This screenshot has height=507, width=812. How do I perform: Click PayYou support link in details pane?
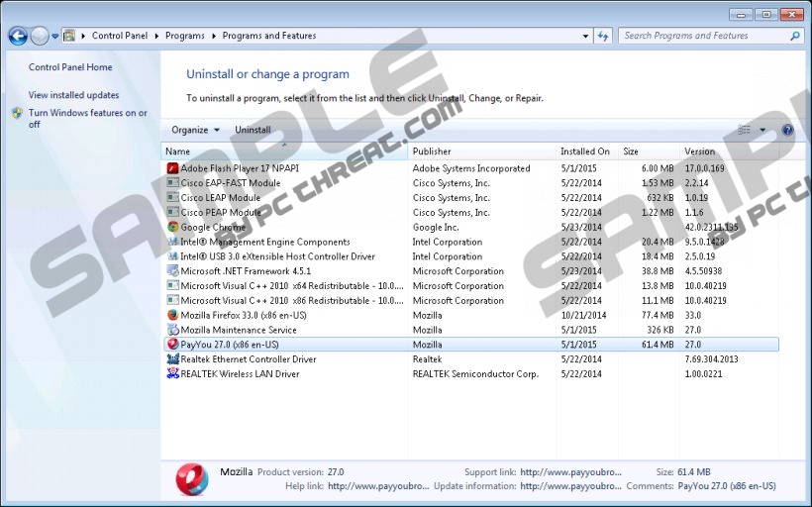[x=570, y=471]
